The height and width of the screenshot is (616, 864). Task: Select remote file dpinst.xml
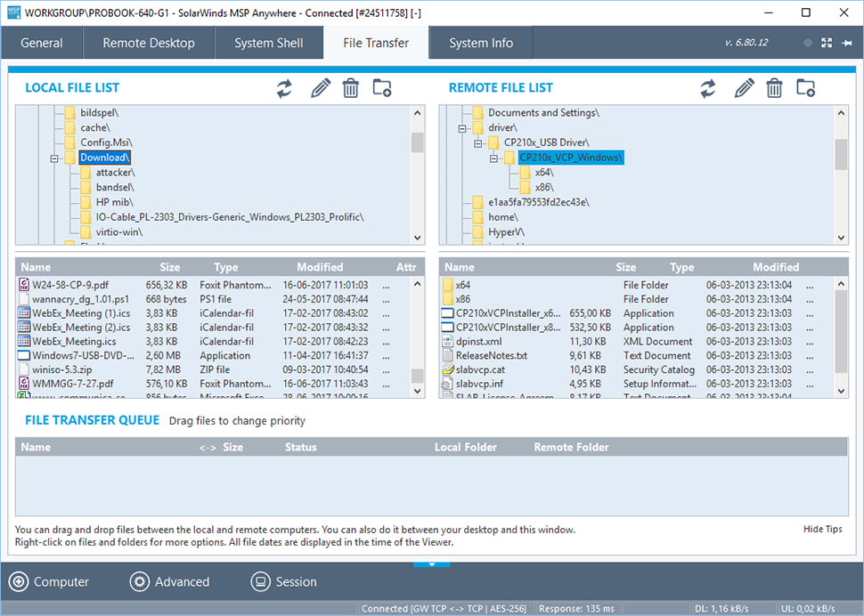[x=479, y=341]
